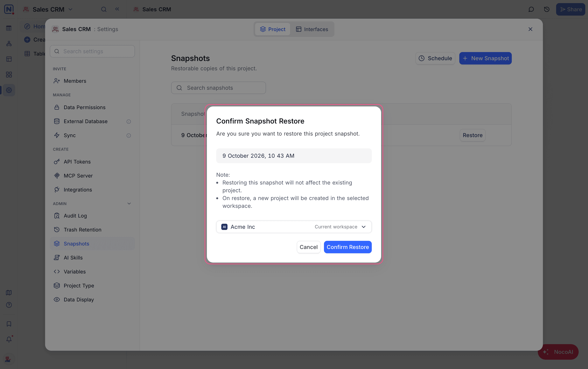The width and height of the screenshot is (588, 369).
Task: Collapse the sidebar with double-chevron icon
Action: (x=117, y=9)
